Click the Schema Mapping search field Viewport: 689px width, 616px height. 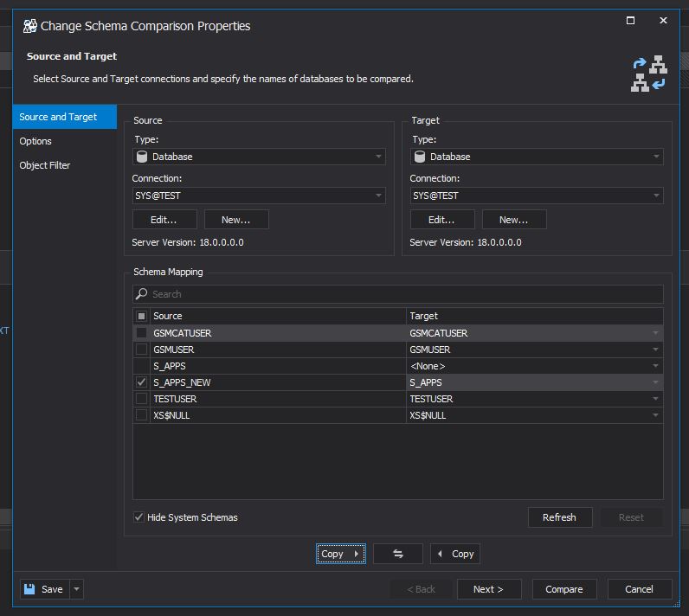tap(402, 294)
